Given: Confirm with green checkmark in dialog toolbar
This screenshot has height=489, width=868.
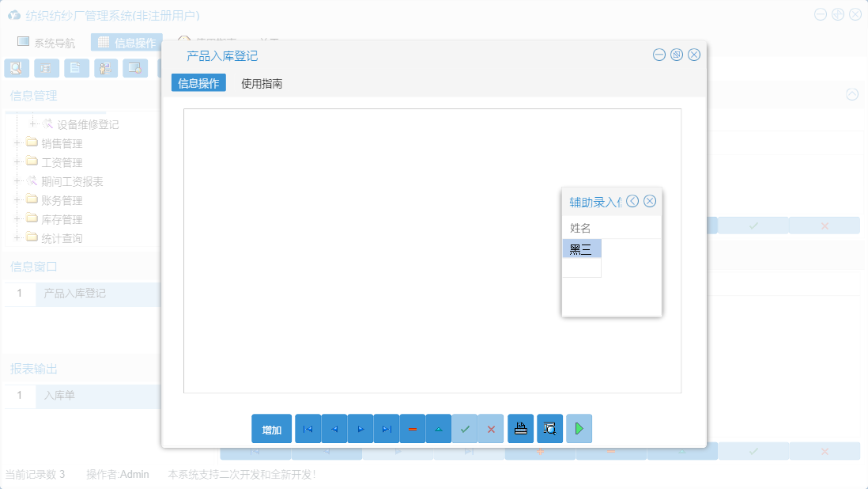Looking at the screenshot, I should tap(465, 429).
